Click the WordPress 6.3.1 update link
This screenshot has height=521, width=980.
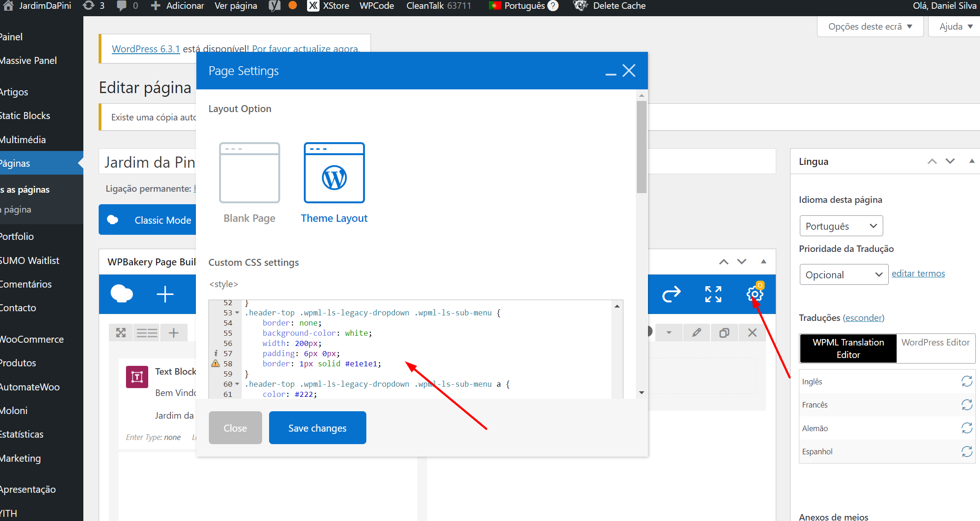click(146, 49)
